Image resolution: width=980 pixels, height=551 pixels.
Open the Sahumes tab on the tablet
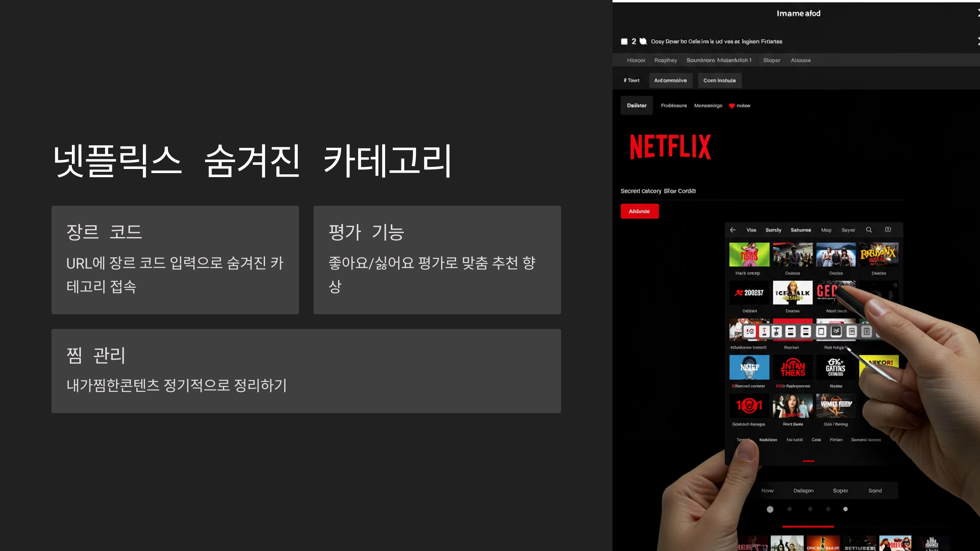(801, 230)
